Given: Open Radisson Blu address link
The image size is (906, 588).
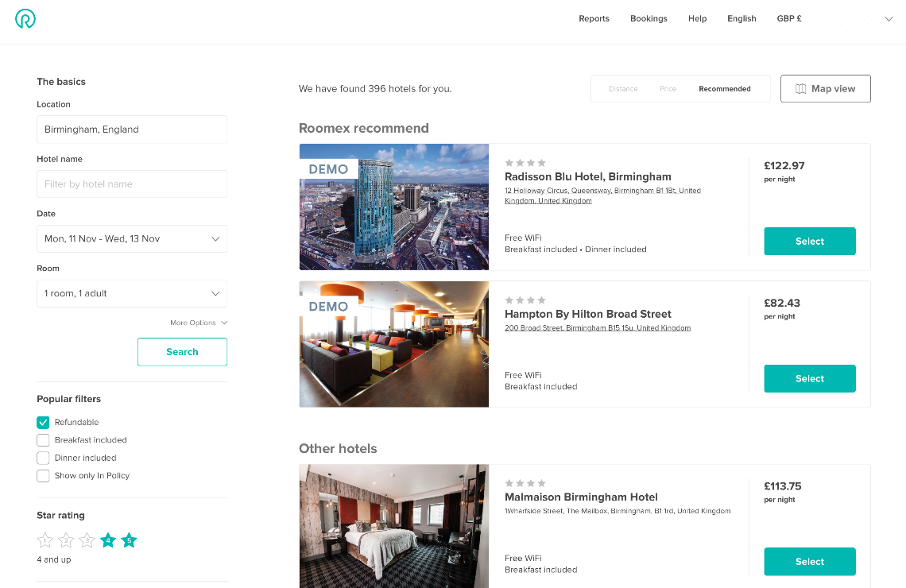Looking at the screenshot, I should 602,195.
